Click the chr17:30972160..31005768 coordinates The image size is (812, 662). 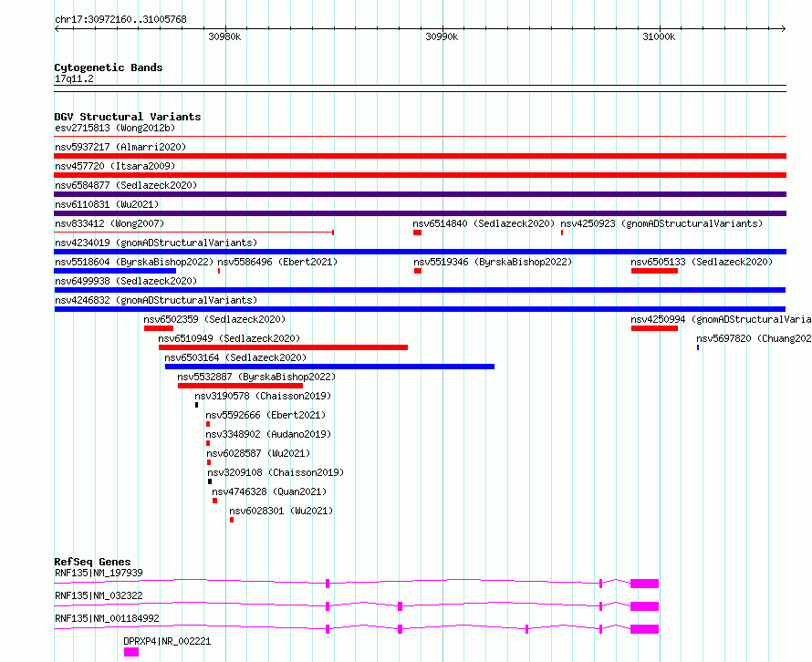click(x=120, y=20)
